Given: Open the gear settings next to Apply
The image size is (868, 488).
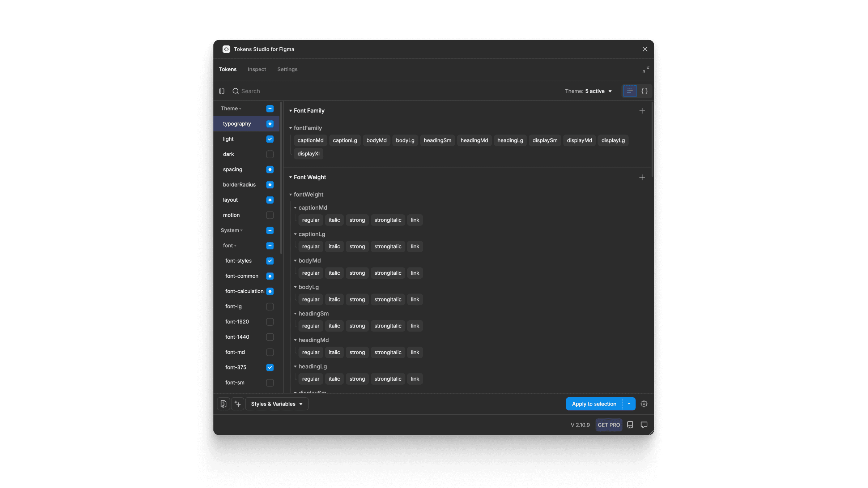Looking at the screenshot, I should coord(644,404).
